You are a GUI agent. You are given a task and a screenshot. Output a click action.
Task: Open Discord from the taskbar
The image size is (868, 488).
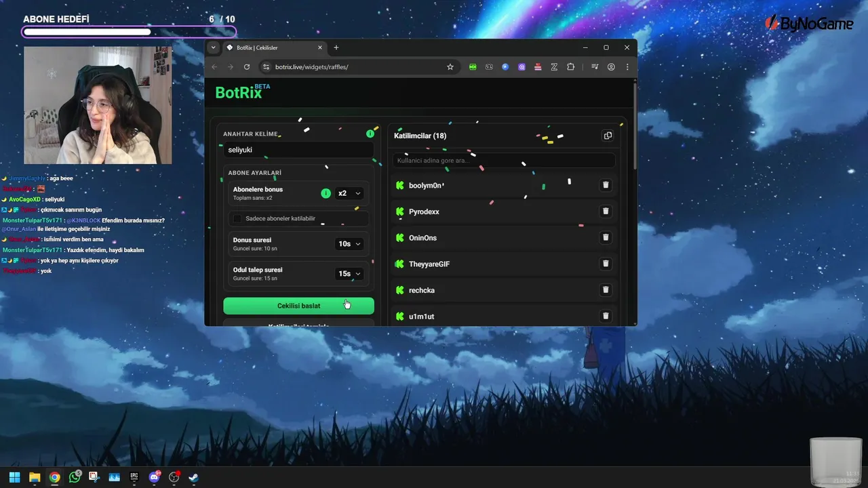tap(154, 477)
